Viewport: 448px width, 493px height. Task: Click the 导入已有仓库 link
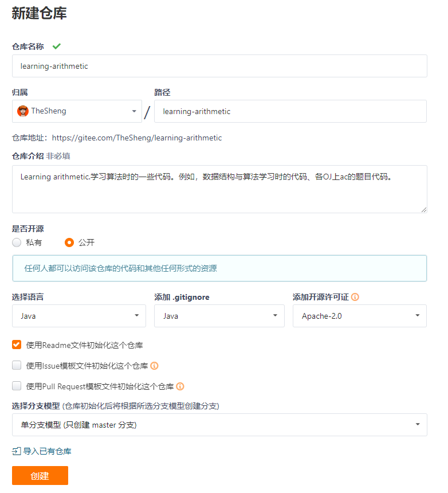[47, 451]
